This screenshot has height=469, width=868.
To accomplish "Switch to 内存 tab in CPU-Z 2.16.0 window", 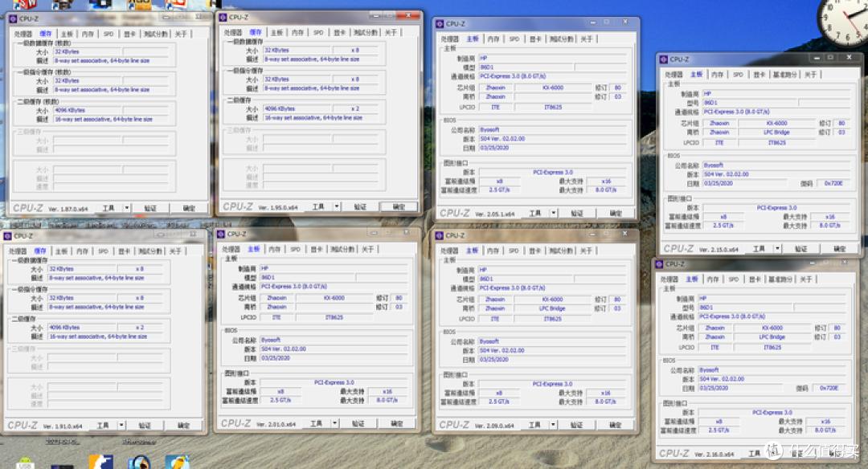I will point(713,279).
